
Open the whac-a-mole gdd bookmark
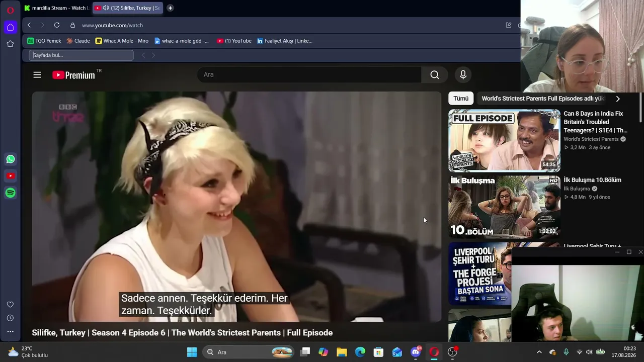pos(182,41)
